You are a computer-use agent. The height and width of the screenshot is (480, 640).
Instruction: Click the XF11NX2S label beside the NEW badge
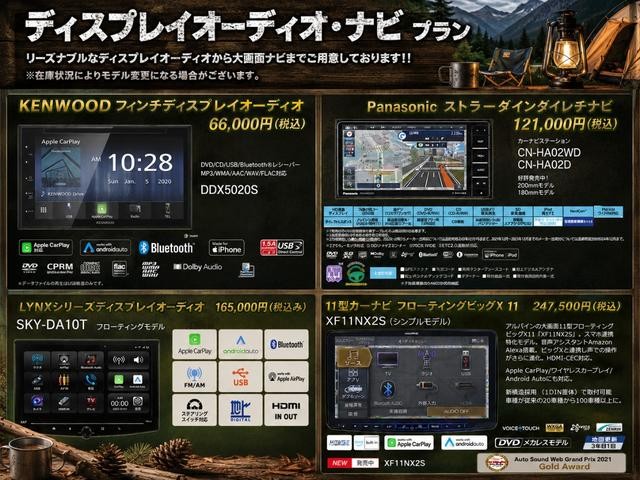404,463
